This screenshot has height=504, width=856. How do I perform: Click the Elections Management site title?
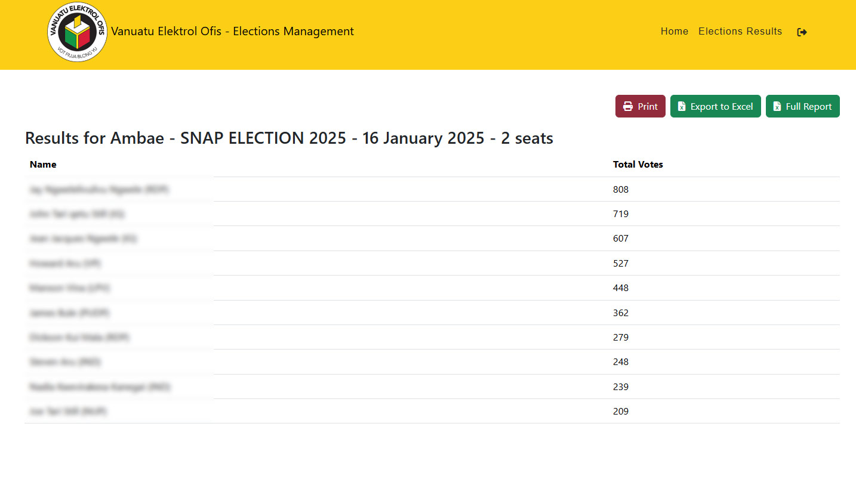232,32
